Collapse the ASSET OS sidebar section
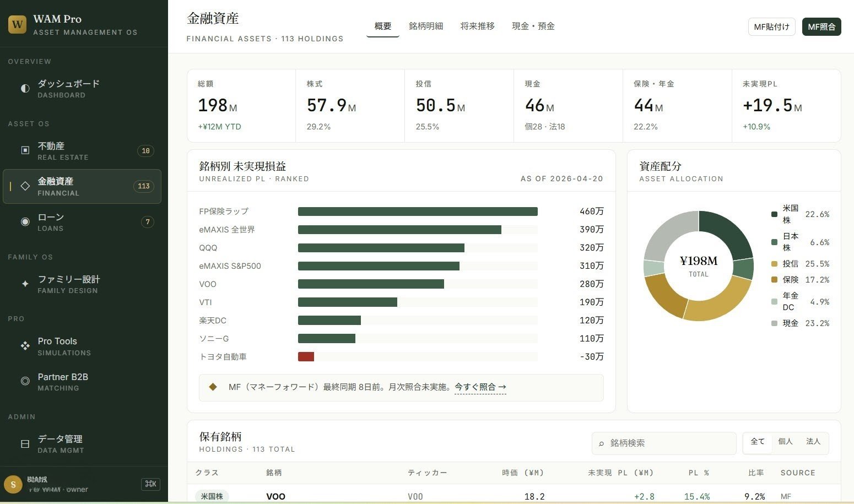Image resolution: width=854 pixels, height=504 pixels. point(29,123)
